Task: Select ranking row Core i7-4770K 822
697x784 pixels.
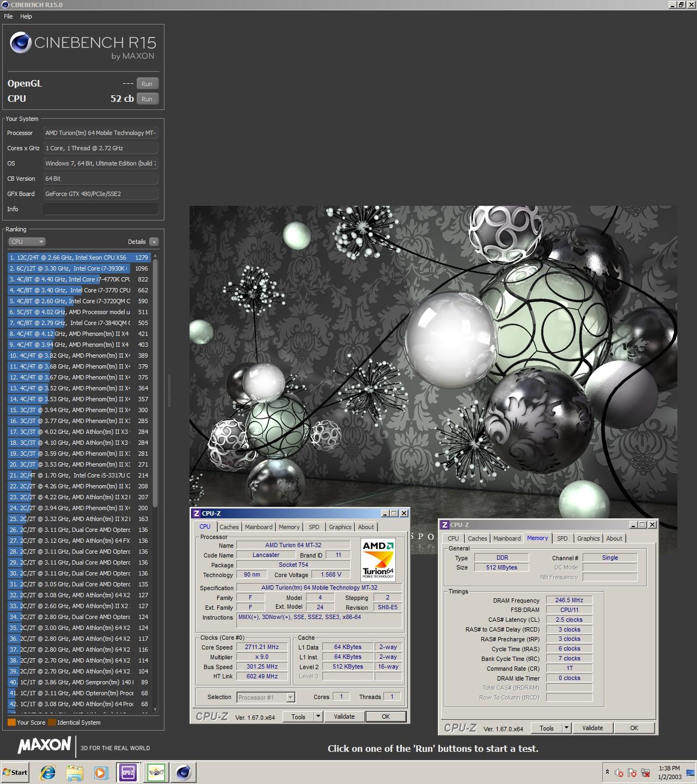Action: 79,279
